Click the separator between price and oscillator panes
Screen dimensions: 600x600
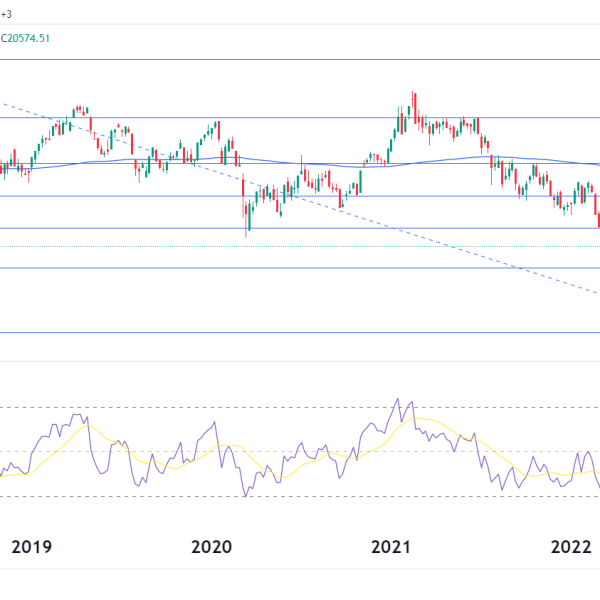click(300, 361)
